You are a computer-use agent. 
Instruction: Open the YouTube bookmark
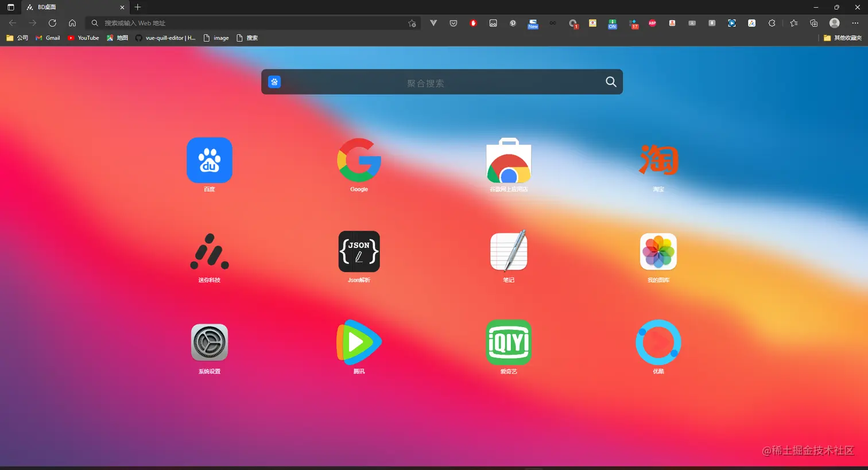pos(83,38)
